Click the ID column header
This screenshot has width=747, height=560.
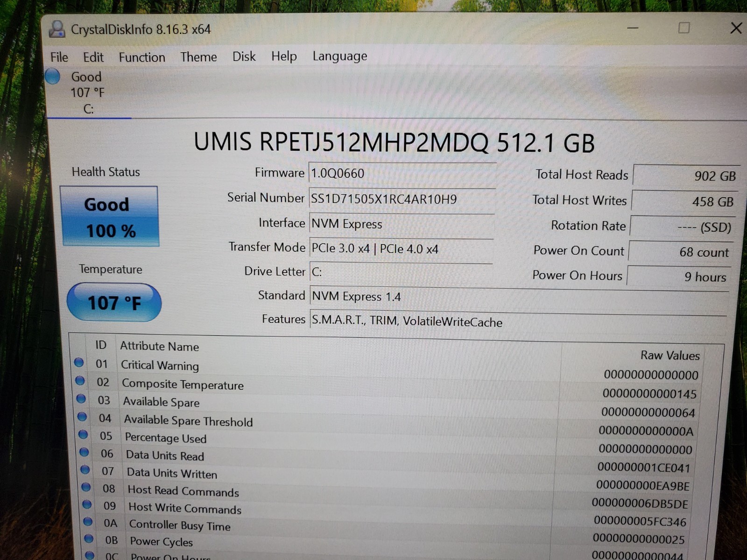click(101, 345)
